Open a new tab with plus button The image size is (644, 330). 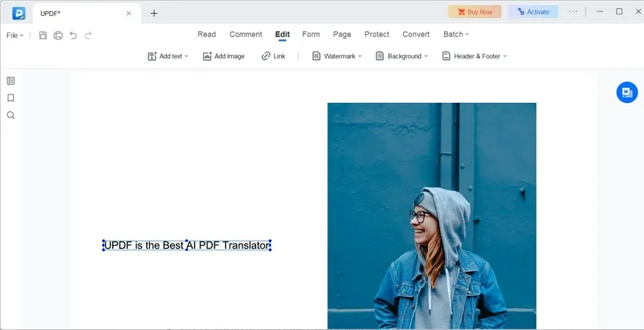(x=154, y=13)
